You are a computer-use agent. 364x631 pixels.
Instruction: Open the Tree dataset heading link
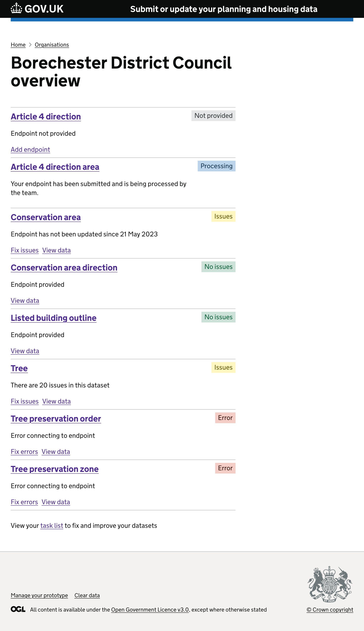(19, 368)
